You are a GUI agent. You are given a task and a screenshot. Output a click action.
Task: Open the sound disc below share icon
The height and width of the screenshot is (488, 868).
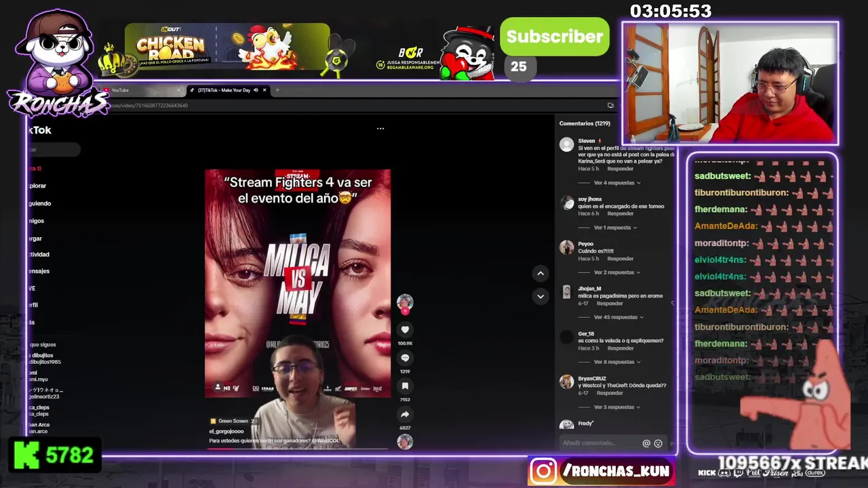pos(405,442)
